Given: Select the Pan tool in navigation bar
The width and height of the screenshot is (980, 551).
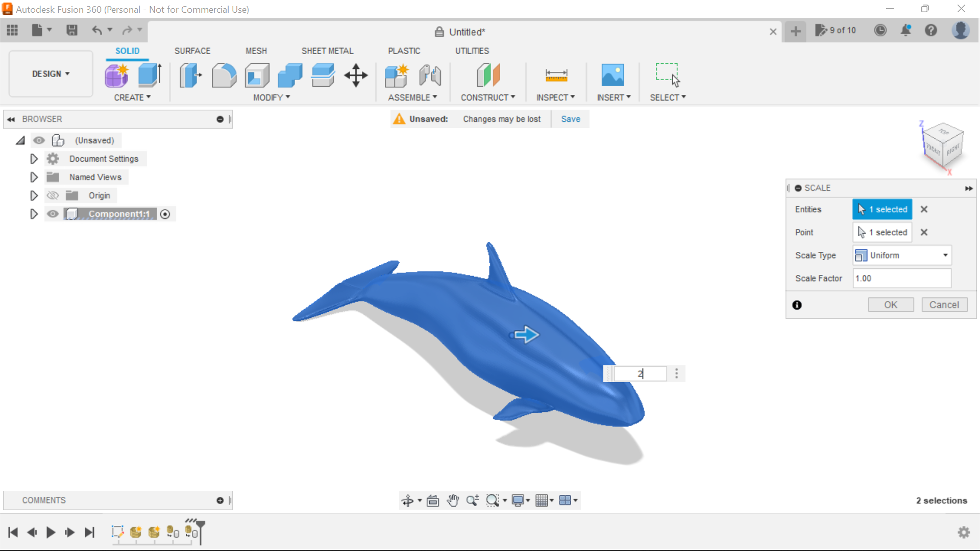Looking at the screenshot, I should pos(453,500).
